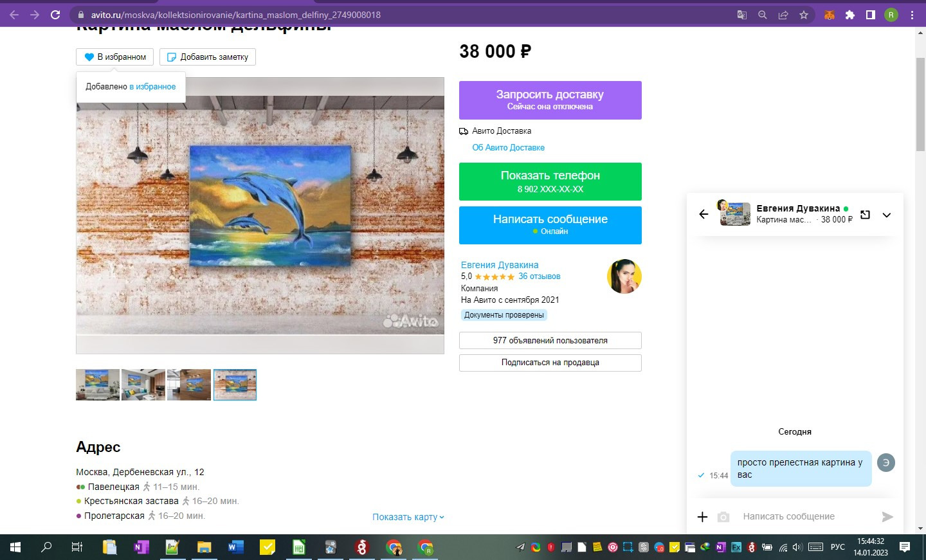
Task: Open Windows notification center
Action: coord(905,547)
